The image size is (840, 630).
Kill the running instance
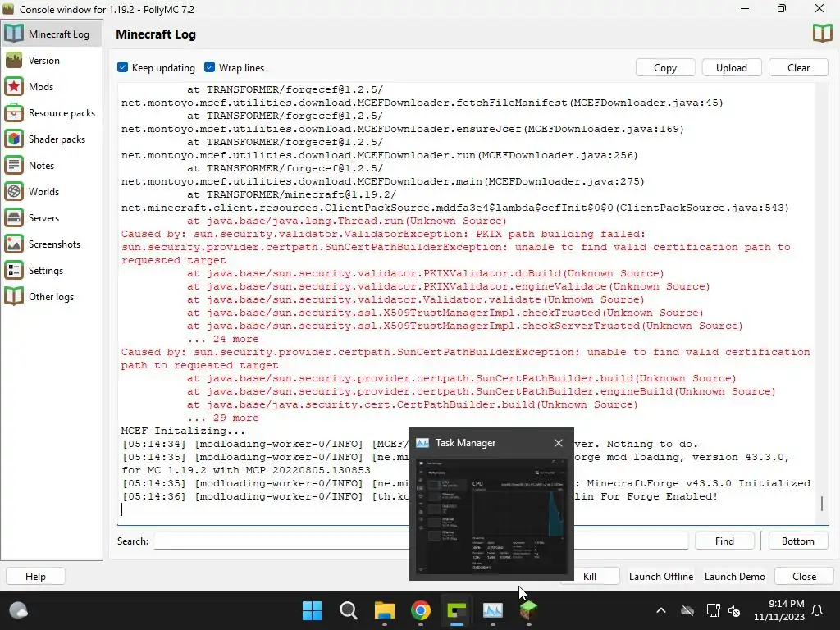click(x=590, y=577)
